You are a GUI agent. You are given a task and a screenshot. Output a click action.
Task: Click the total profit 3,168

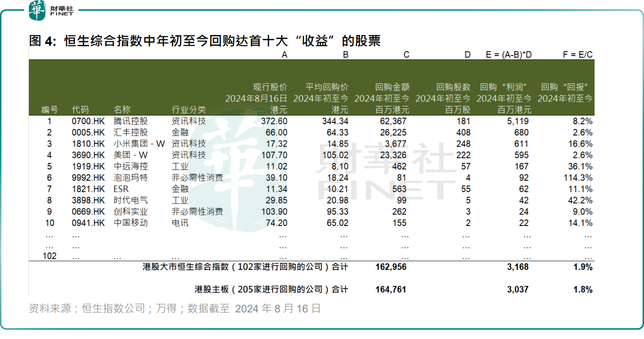click(x=518, y=267)
